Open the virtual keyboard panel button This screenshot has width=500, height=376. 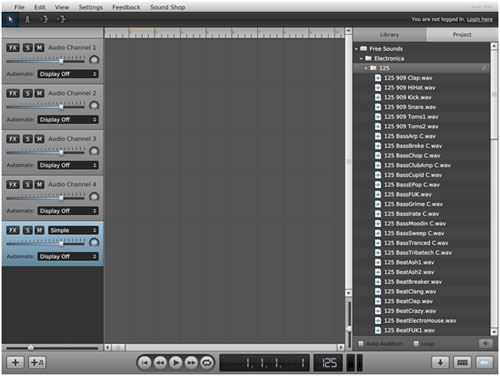pyautogui.click(x=462, y=362)
